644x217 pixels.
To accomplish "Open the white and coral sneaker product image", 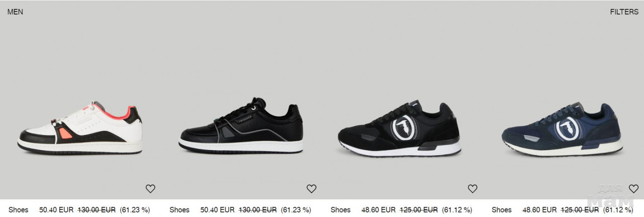I will [x=80, y=127].
